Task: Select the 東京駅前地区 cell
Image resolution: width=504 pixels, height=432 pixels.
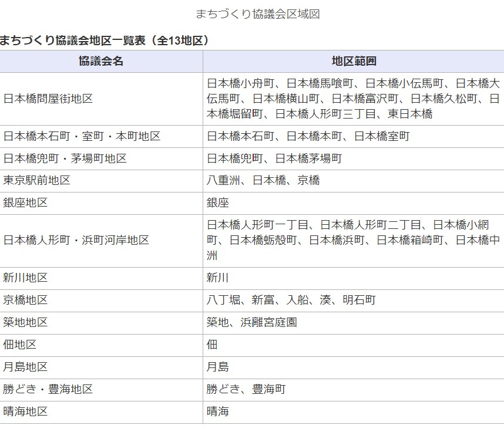Action: click(x=37, y=181)
